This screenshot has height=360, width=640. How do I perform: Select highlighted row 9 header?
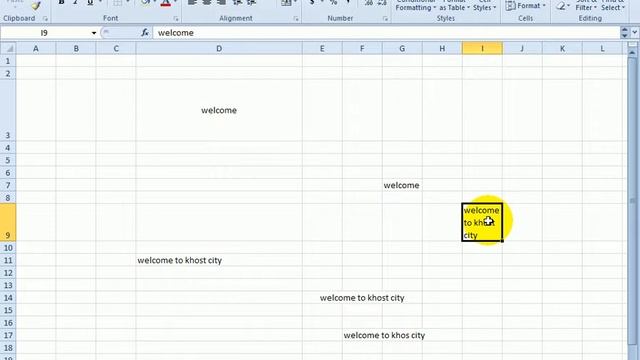[8, 222]
